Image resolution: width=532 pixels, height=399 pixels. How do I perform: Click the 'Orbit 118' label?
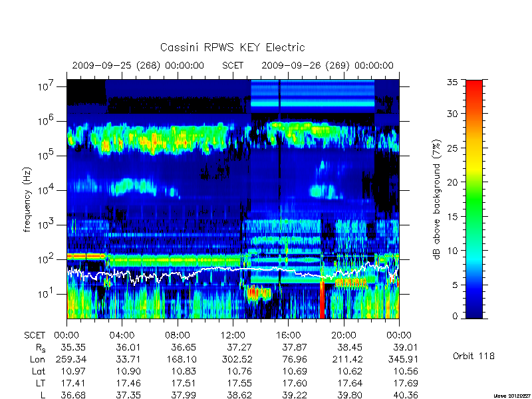[473, 356]
